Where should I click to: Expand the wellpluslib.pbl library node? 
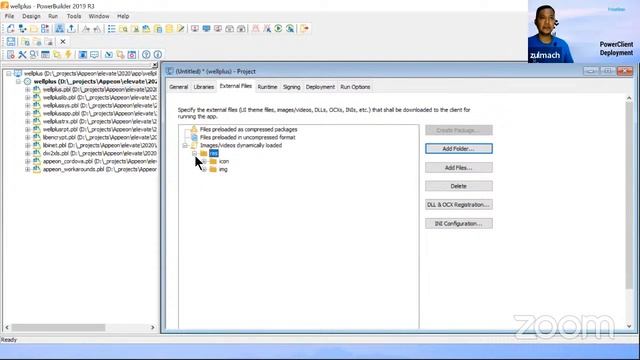pyautogui.click(x=28, y=98)
